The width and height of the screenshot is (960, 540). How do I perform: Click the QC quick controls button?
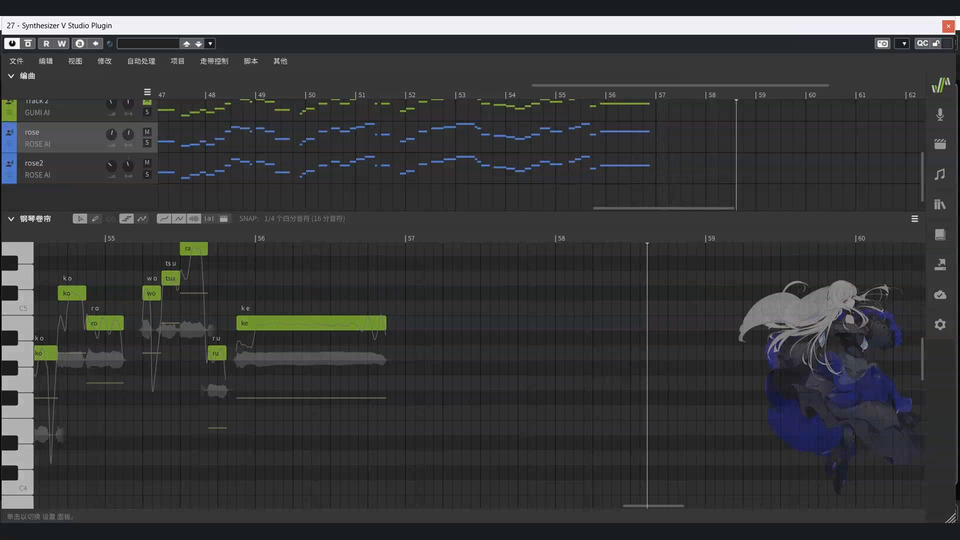click(x=922, y=43)
